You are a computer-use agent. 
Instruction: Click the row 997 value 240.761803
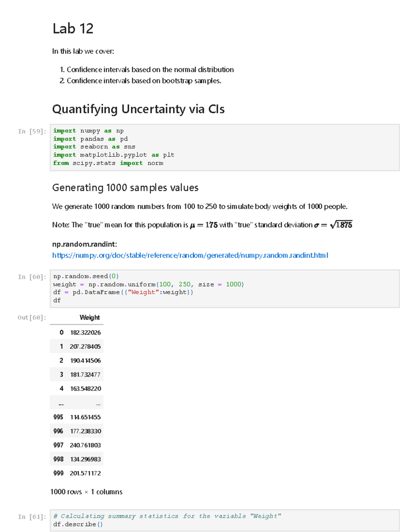[x=85, y=445]
